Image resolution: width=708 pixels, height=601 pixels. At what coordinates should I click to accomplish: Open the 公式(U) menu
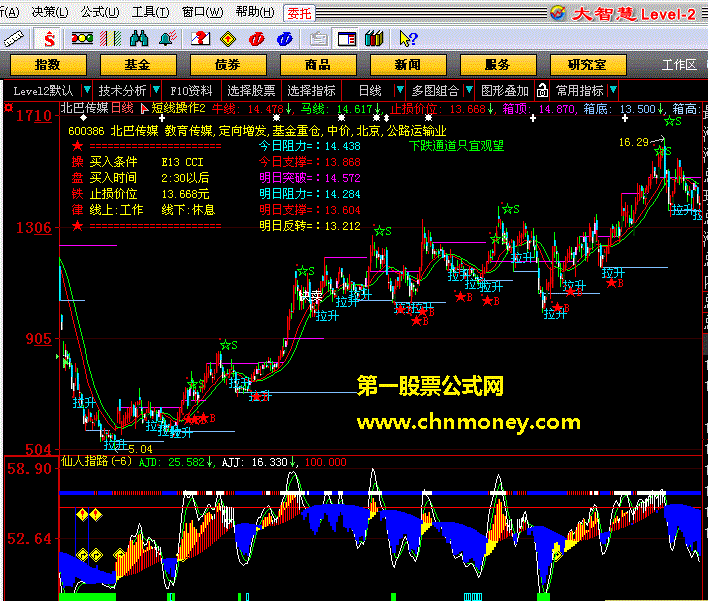point(100,12)
